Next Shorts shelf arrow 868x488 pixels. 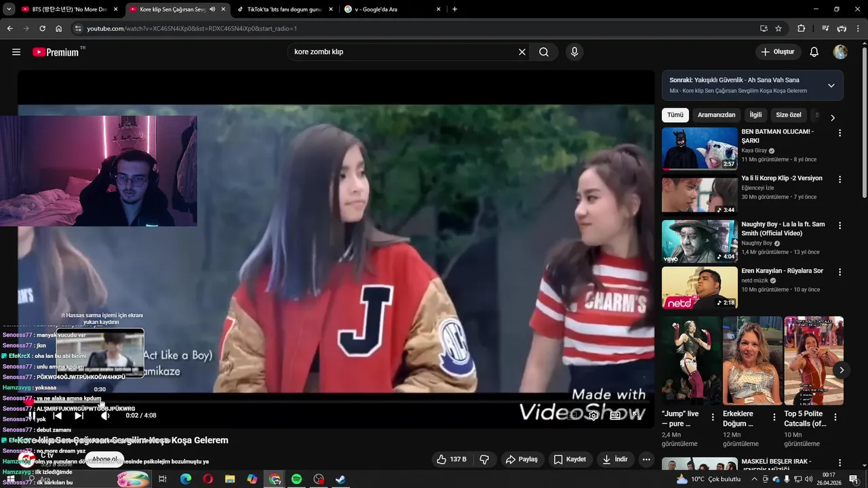pyautogui.click(x=842, y=370)
